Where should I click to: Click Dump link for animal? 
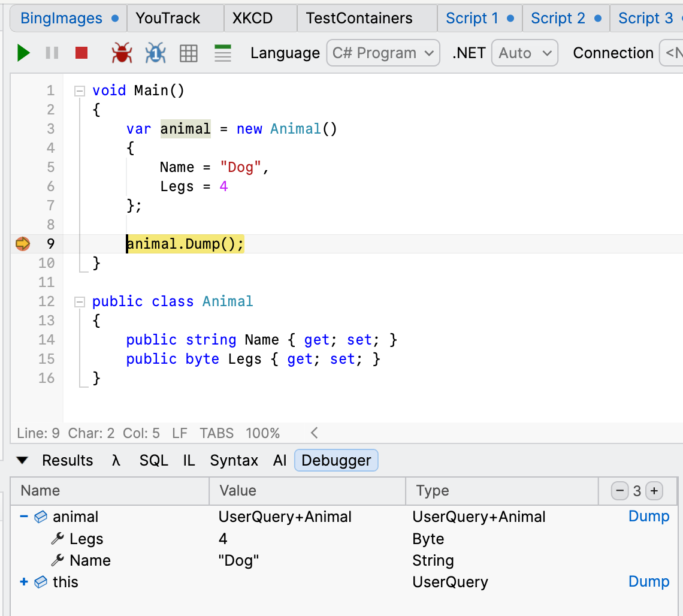[649, 517]
